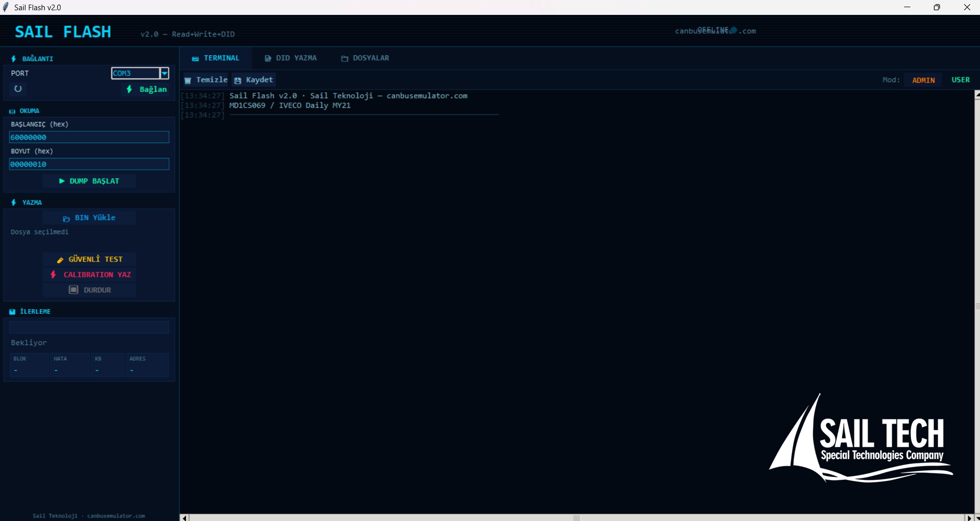Open the COM3 port dropdown arrow
Viewport: 980px width, 521px height.
tap(165, 73)
